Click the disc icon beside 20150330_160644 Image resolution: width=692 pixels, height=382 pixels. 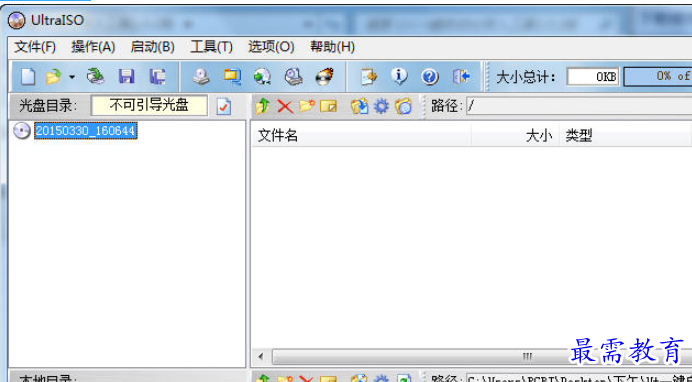22,131
